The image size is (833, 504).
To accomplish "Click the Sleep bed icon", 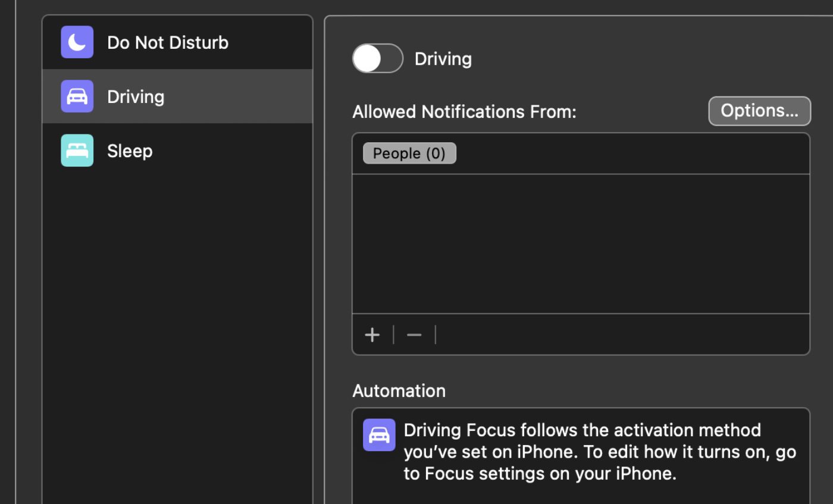I will tap(77, 151).
